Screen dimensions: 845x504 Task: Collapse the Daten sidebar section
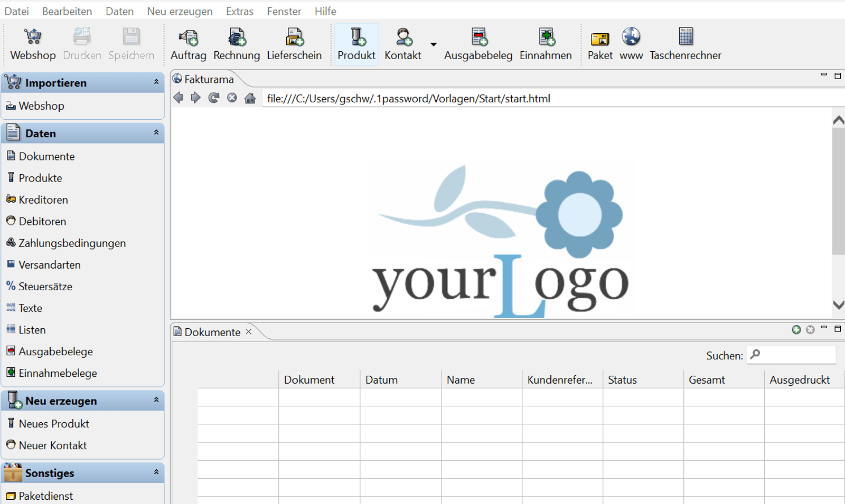(156, 132)
